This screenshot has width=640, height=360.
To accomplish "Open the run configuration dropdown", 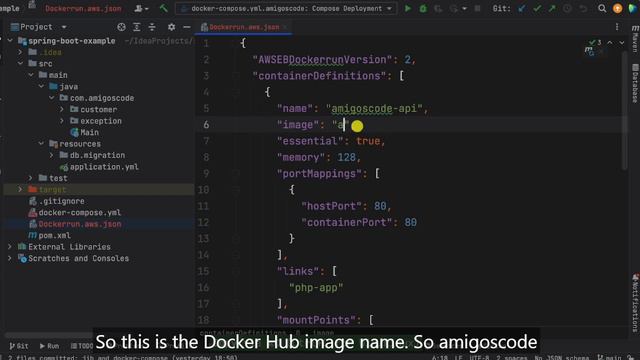I will click(286, 8).
